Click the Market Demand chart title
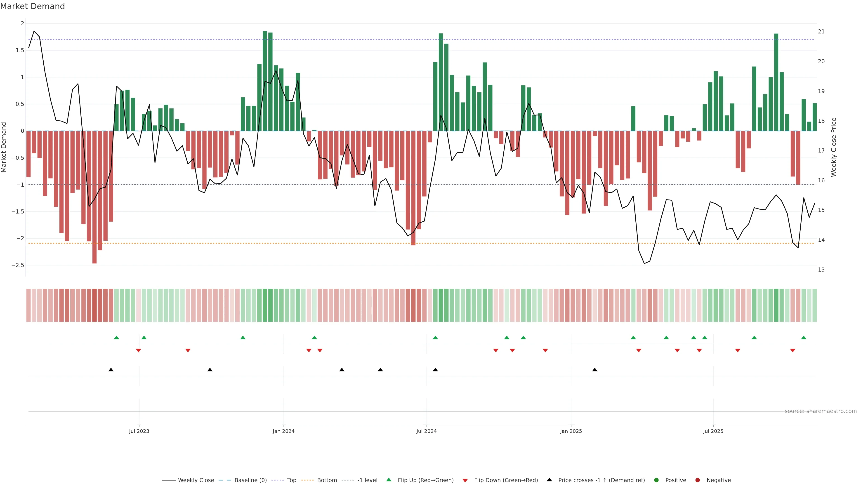 click(32, 6)
